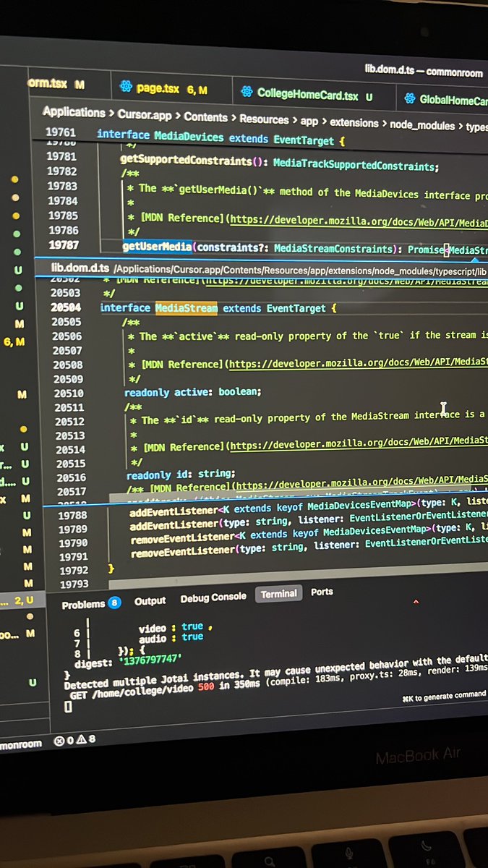This screenshot has width=488, height=868.
Task: Click 'readonly active: boolean;' line
Action: pos(192,392)
